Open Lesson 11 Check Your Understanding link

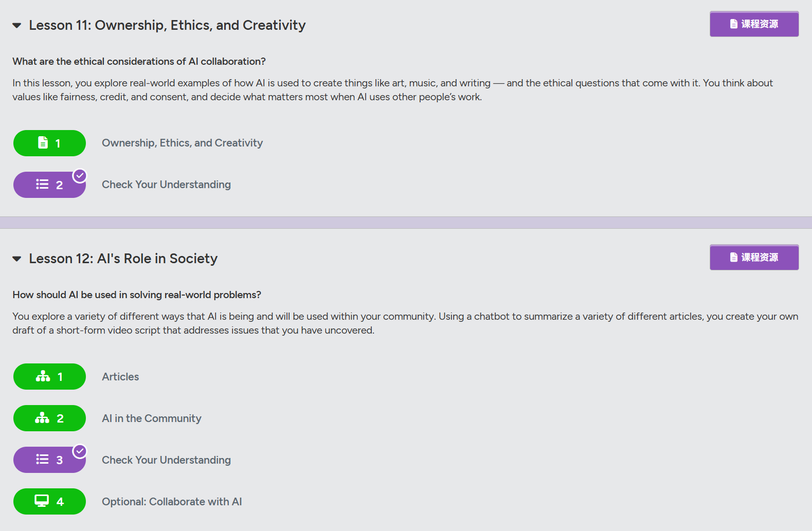(x=166, y=185)
